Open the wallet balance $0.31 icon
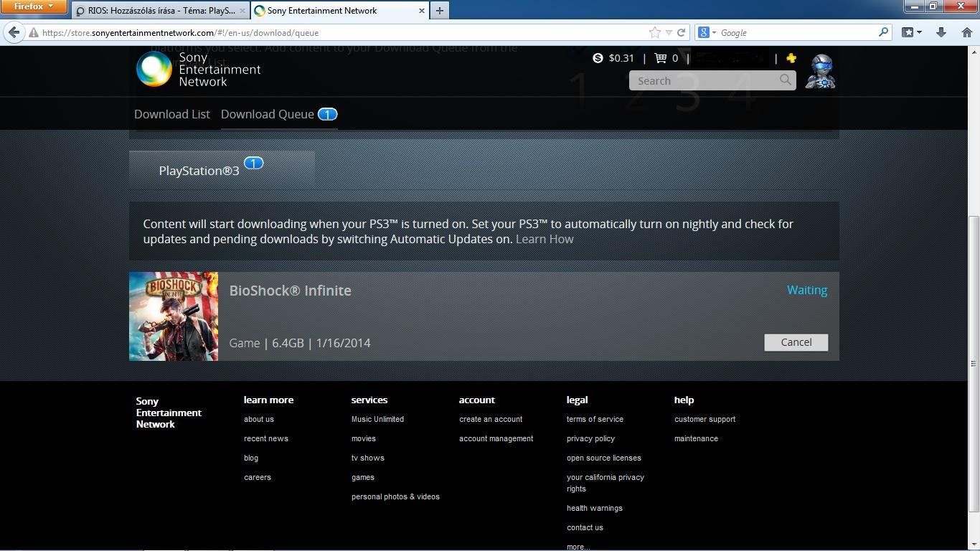This screenshot has width=980, height=551. [x=598, y=58]
